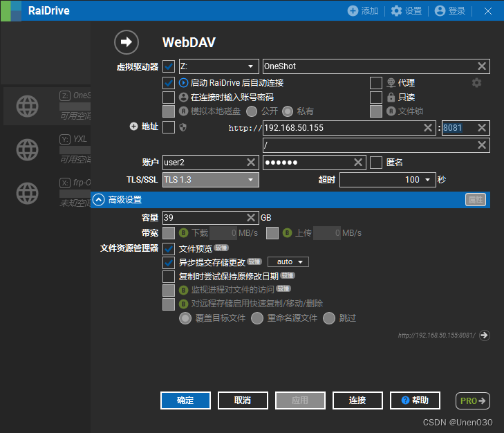Enable 复制时尝试保持原修改日期 checkbox
Screen dimensions: 504x433
coord(169,277)
